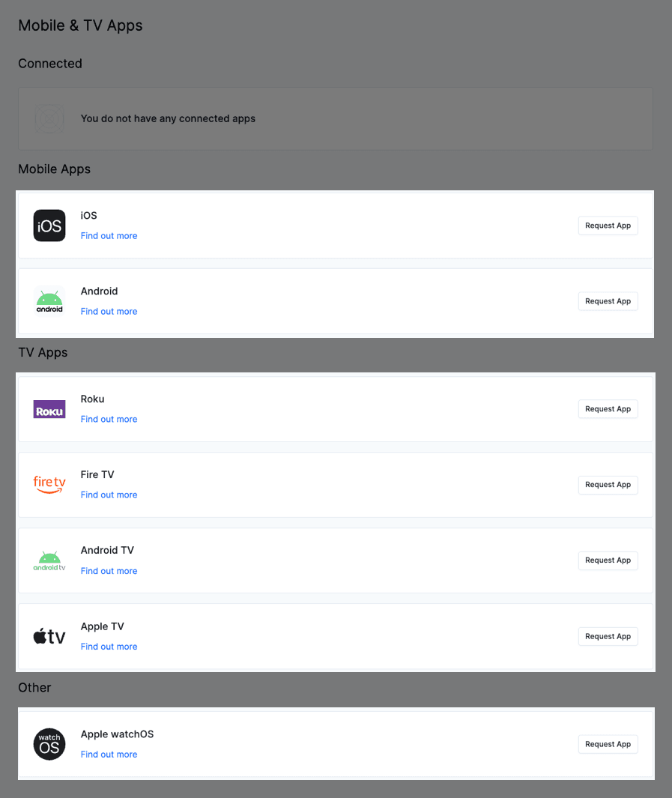Open Find out more for Fire TV
The height and width of the screenshot is (798, 672).
click(109, 495)
